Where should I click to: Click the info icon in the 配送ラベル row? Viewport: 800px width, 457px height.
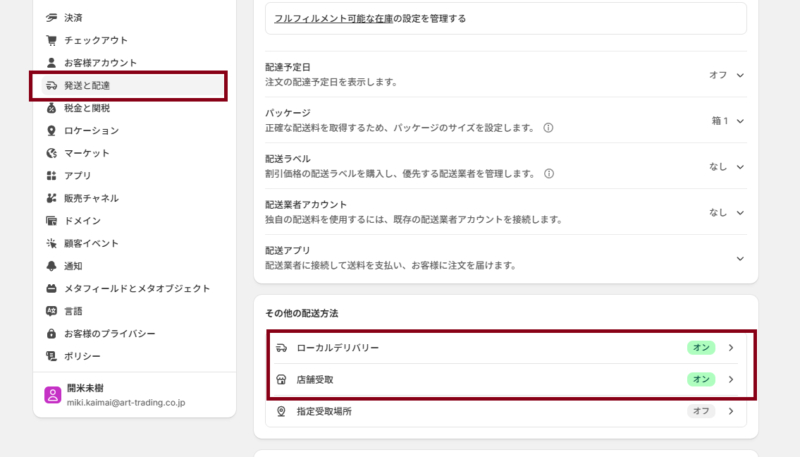click(x=549, y=174)
